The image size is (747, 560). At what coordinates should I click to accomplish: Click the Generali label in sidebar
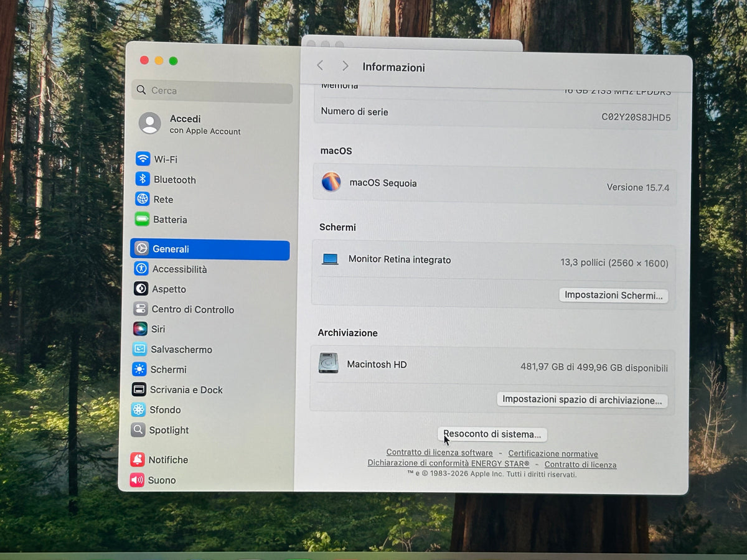(x=171, y=249)
